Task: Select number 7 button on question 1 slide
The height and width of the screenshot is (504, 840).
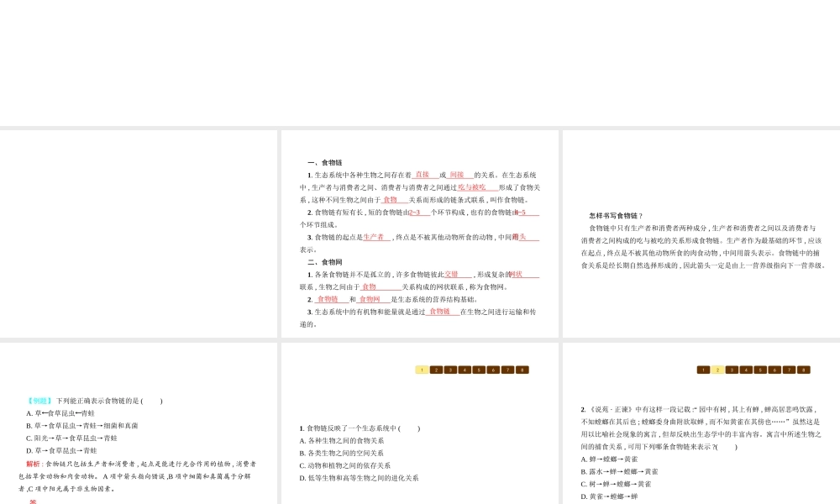Action: tap(508, 370)
